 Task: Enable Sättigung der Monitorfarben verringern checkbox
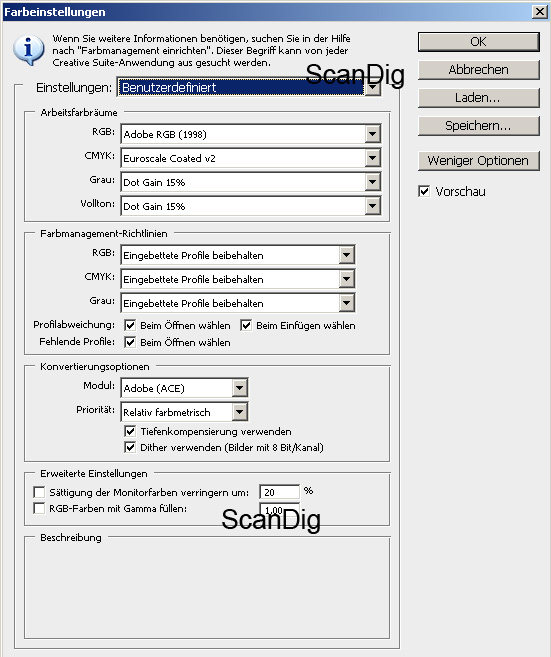[39, 492]
